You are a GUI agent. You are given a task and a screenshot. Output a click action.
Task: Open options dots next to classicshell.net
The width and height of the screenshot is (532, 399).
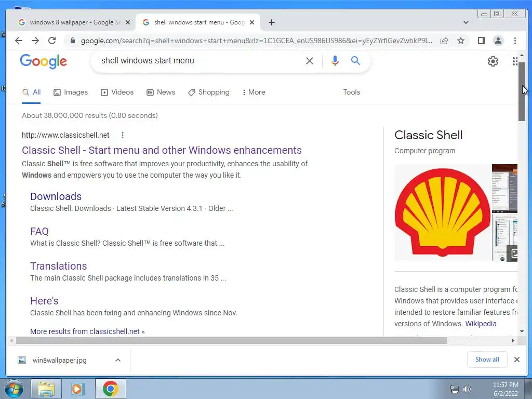click(123, 135)
